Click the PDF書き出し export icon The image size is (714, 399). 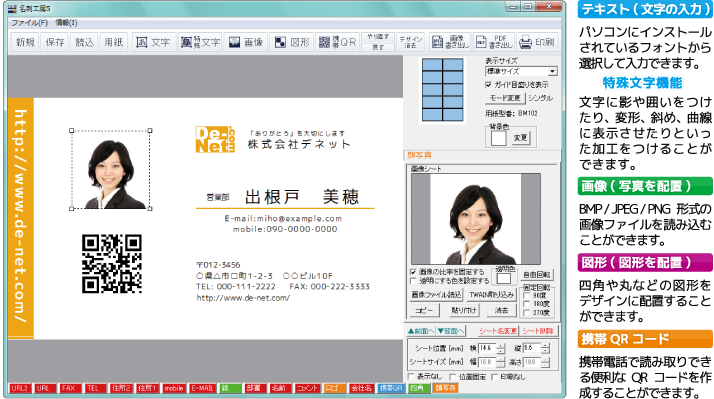(494, 42)
